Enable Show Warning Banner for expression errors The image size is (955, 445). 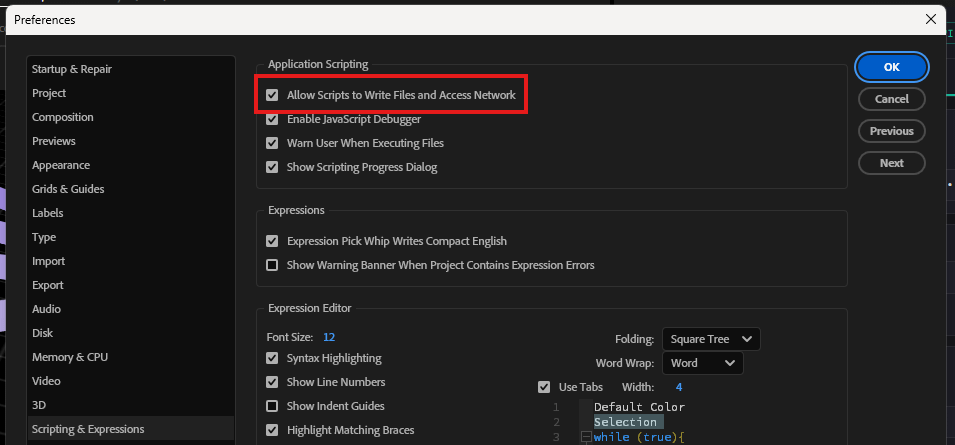coord(272,265)
